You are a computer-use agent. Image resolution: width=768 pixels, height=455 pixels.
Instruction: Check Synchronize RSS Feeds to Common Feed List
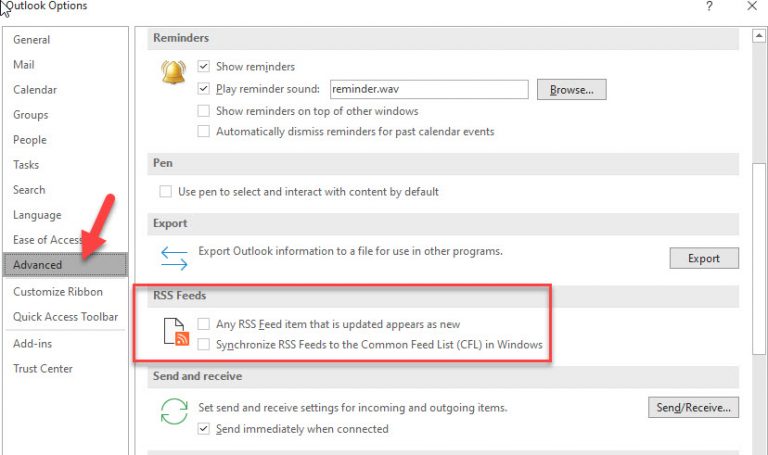(204, 345)
